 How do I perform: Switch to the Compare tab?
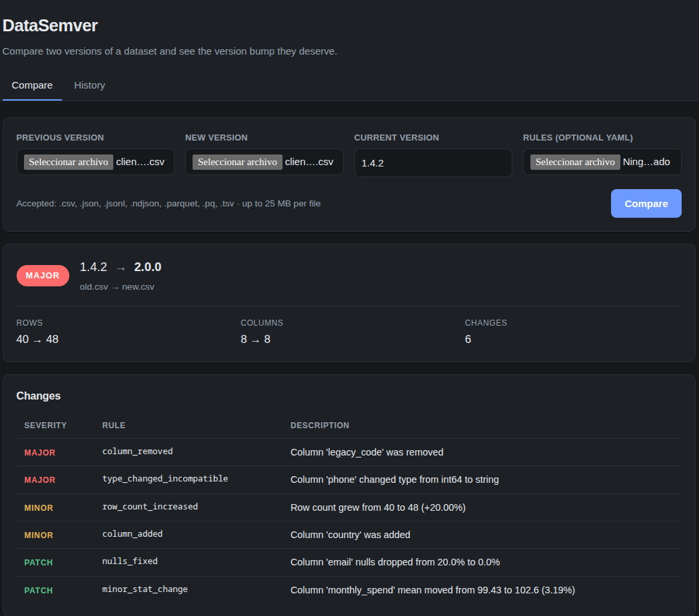point(32,85)
